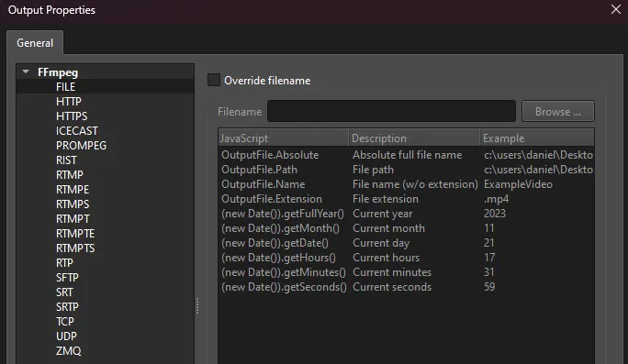Click the 'Current year' description cell
628x364 pixels.
click(x=383, y=214)
